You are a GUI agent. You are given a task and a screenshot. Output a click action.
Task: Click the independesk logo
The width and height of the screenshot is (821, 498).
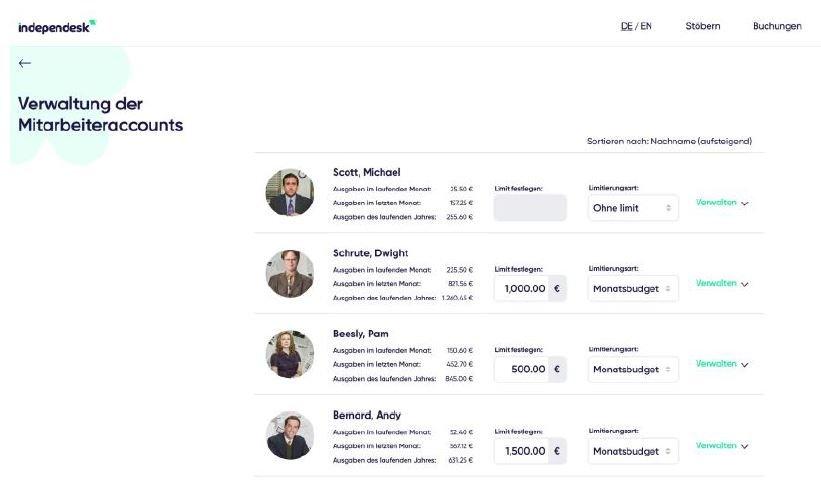point(57,26)
